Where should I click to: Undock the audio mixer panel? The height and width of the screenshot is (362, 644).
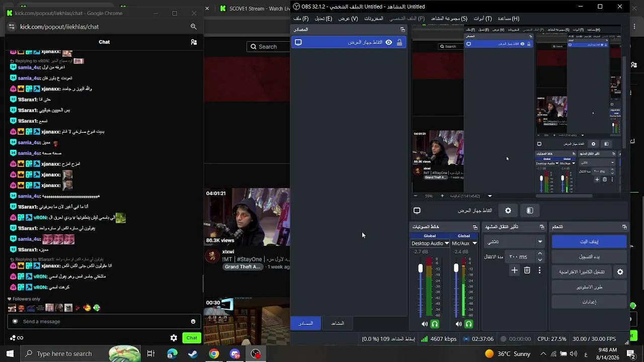point(475,227)
